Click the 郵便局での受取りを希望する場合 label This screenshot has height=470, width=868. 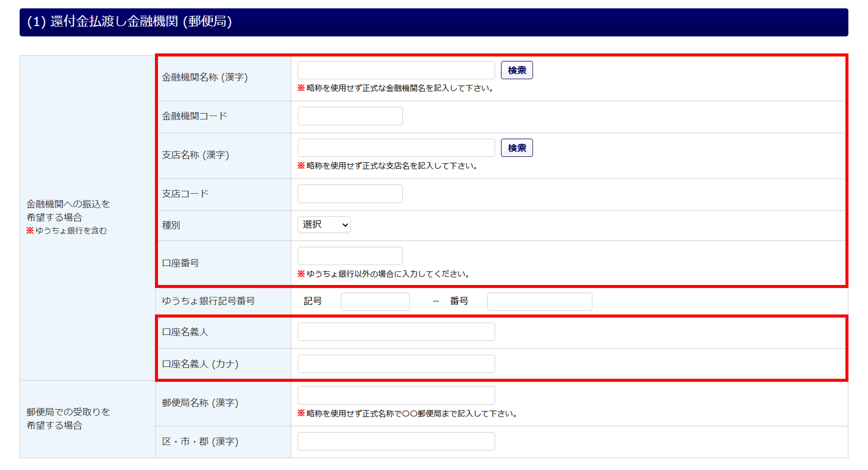tap(68, 418)
